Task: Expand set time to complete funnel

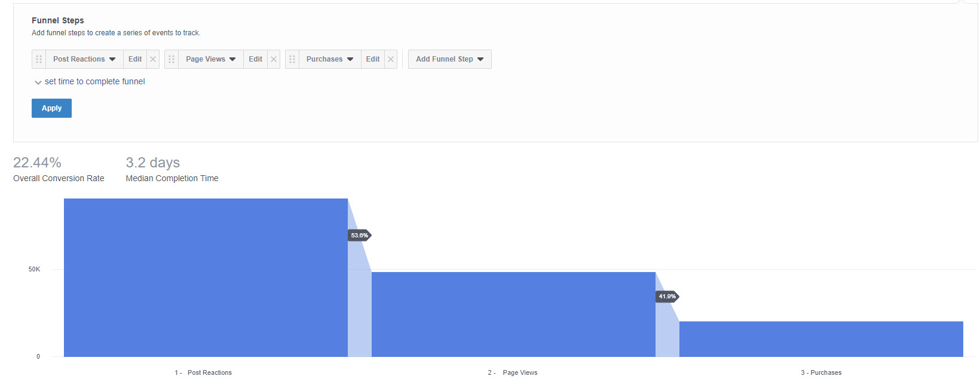Action: [x=90, y=81]
